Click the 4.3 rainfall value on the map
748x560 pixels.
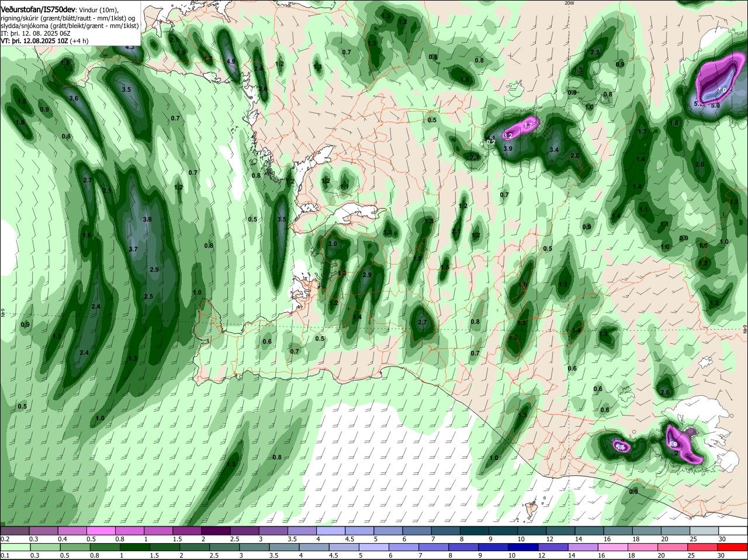[130, 47]
